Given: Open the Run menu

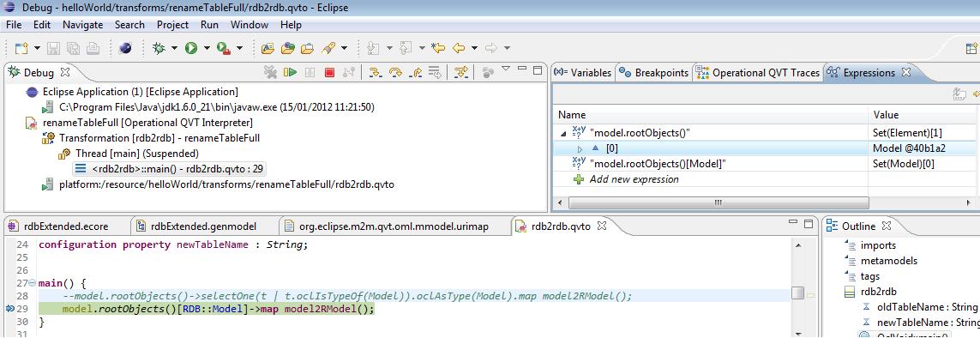Looking at the screenshot, I should [x=209, y=25].
